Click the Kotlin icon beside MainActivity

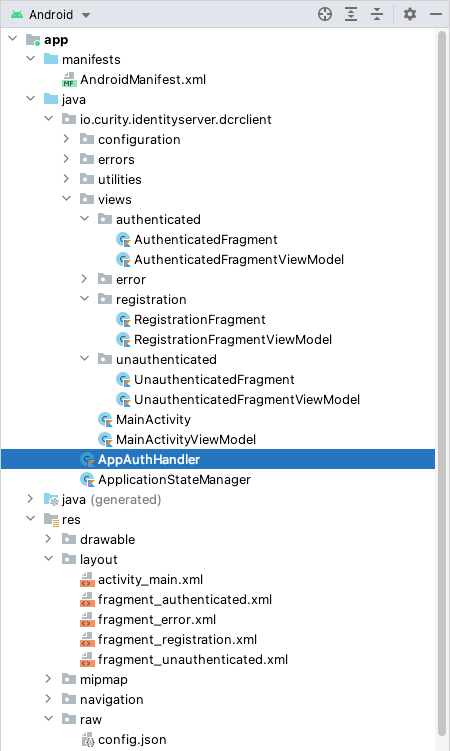pyautogui.click(x=105, y=420)
